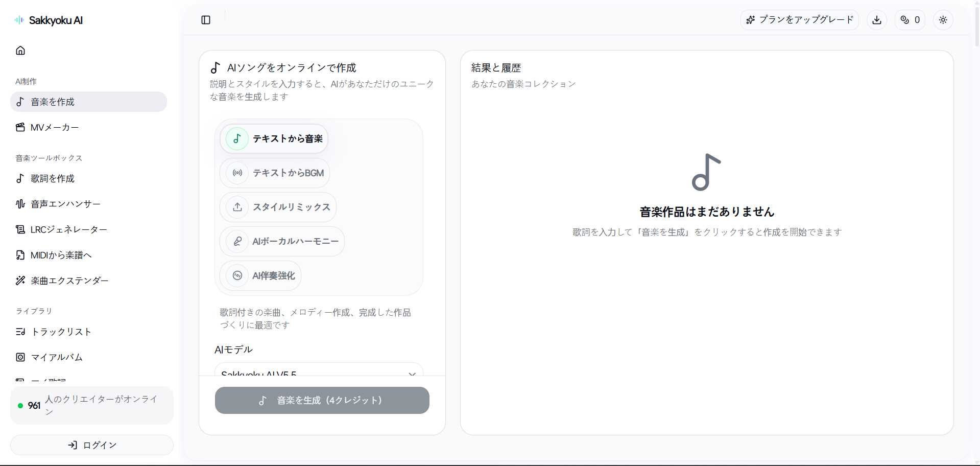Screen dimensions: 980x466
Task: Click the 音楽作品はまだありません text
Action: (707, 212)
